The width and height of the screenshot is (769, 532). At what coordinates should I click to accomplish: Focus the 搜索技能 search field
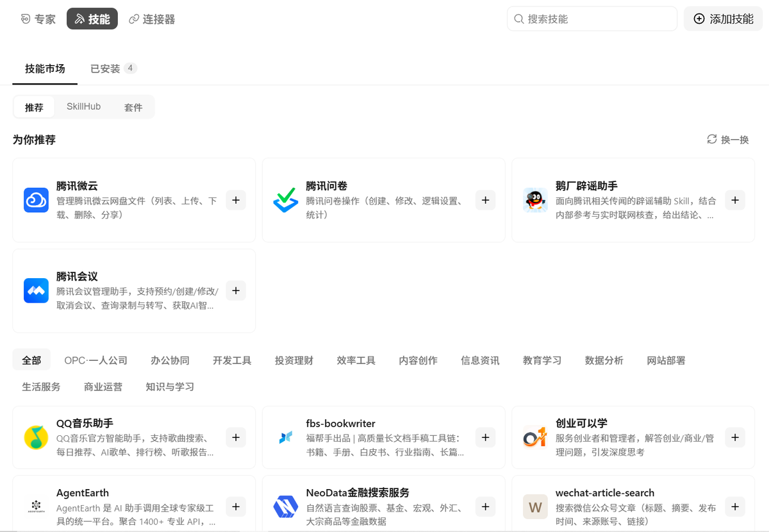click(592, 19)
